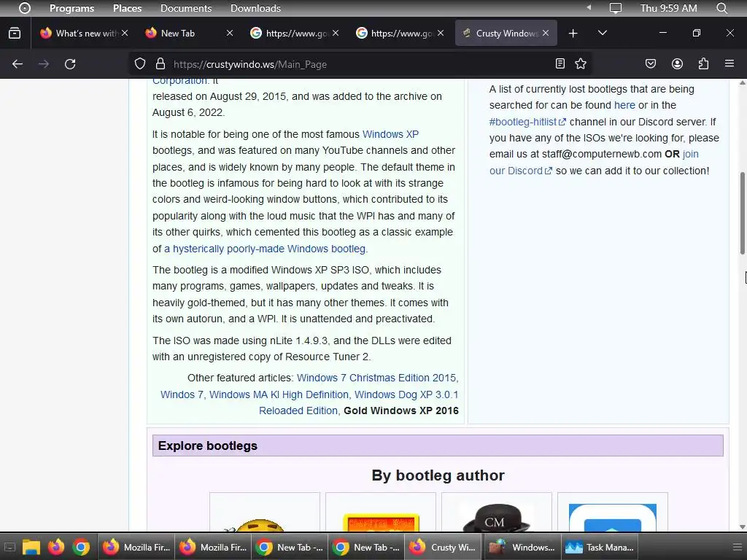Open the Firefox account icon
This screenshot has height=560, width=747.
[677, 64]
